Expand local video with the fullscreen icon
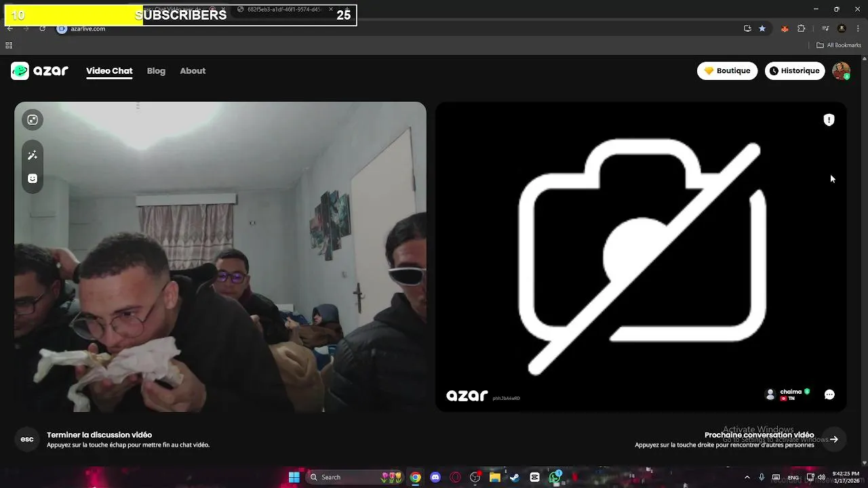 (32, 120)
